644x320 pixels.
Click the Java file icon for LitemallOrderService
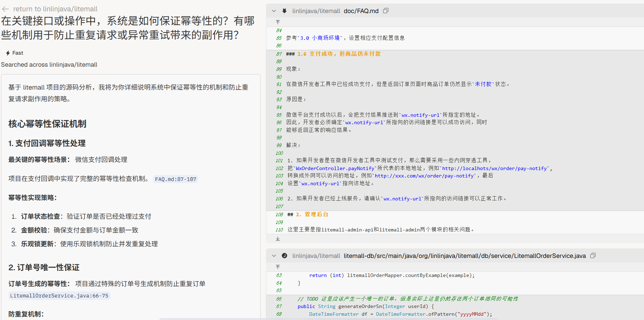click(284, 256)
